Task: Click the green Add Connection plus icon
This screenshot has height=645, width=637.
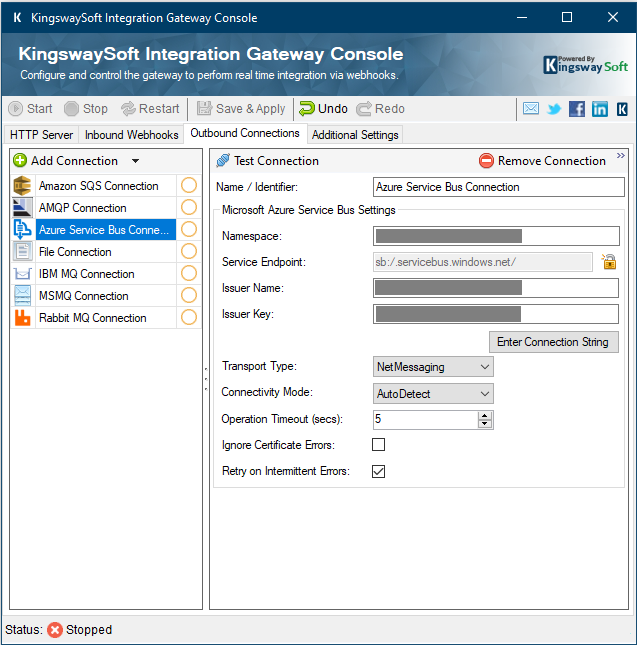Action: click(x=20, y=160)
